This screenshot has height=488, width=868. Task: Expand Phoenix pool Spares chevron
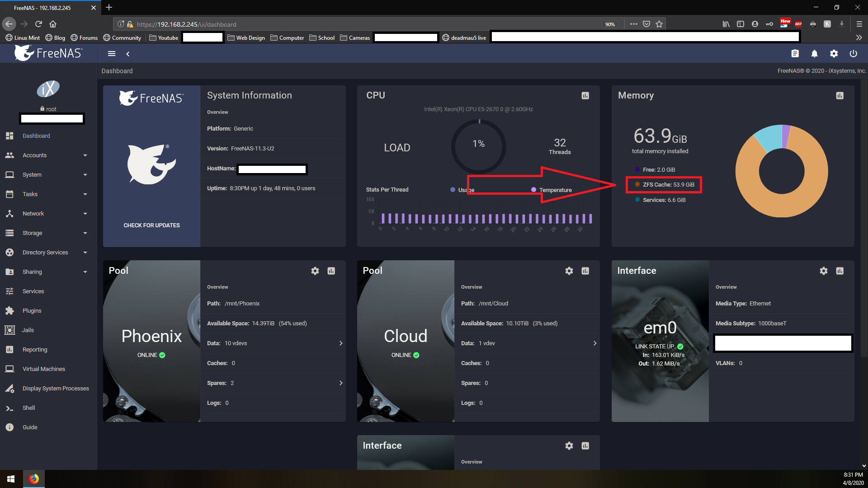(341, 383)
